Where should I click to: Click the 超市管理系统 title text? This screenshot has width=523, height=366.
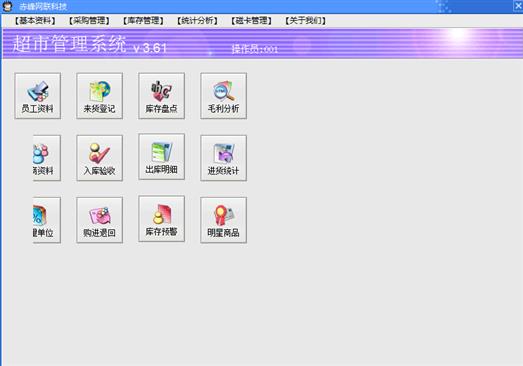tap(69, 44)
